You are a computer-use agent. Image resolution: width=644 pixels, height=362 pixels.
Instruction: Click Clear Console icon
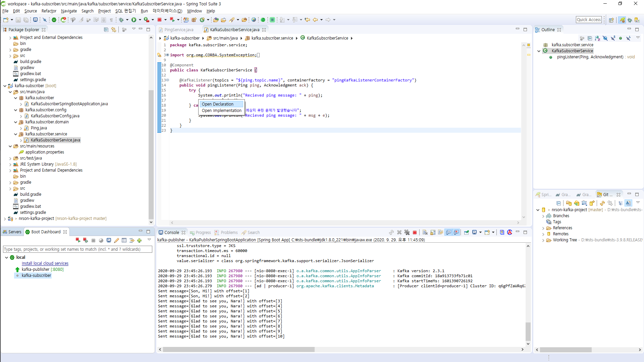[x=425, y=232]
